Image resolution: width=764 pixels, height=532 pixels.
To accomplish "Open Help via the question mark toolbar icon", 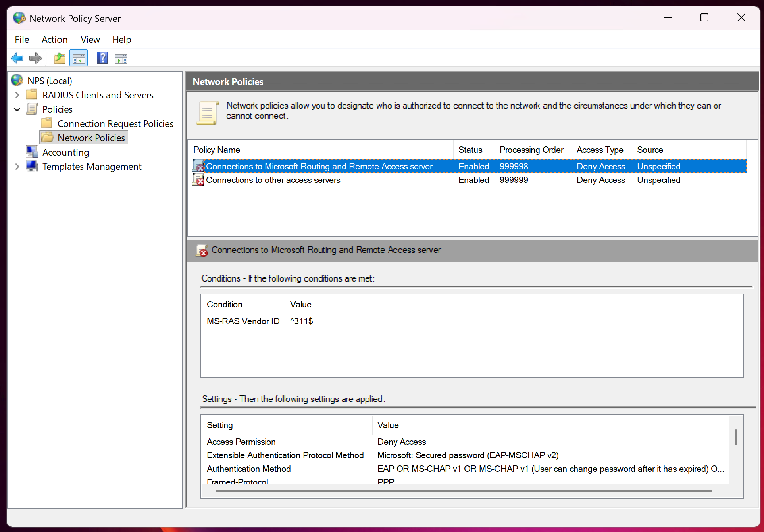I will [x=102, y=58].
